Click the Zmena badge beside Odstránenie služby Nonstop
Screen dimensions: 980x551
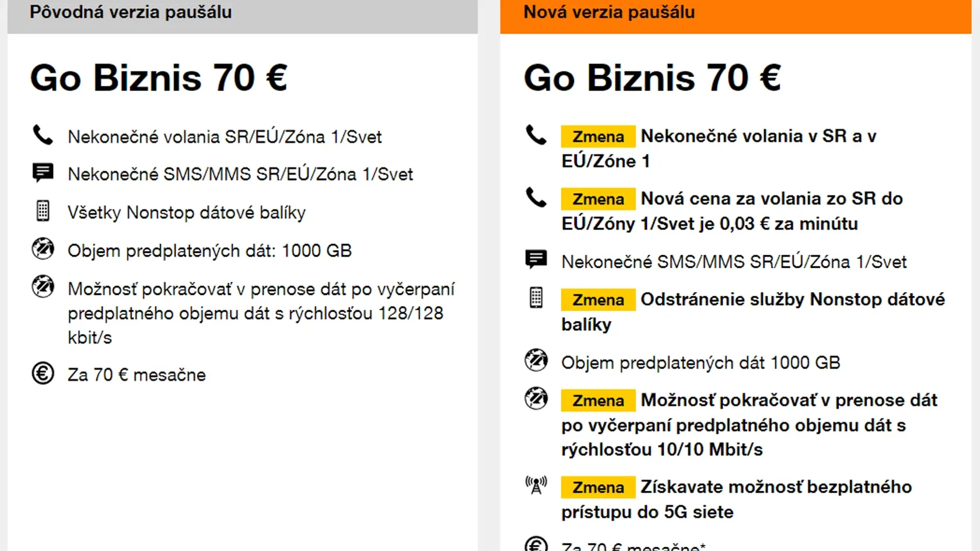[598, 300]
